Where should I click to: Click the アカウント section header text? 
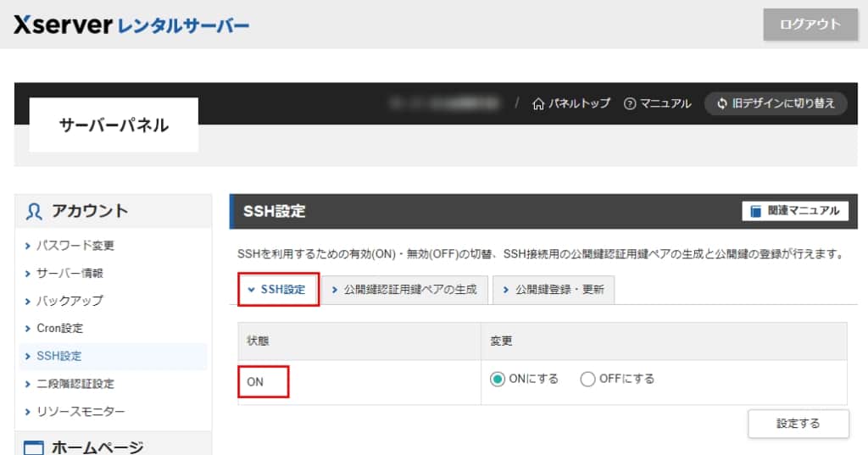(90, 211)
